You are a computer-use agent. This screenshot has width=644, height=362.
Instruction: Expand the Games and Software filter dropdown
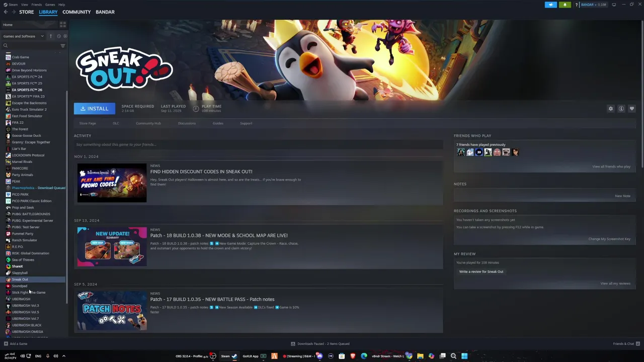coord(23,36)
